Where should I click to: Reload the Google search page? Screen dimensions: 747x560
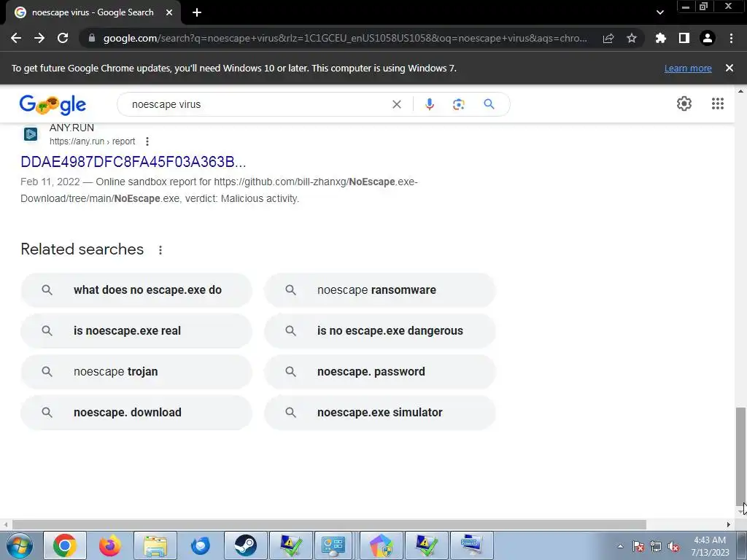click(63, 38)
